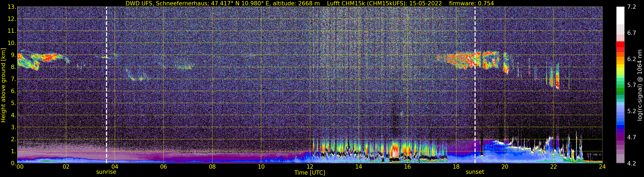Click the time axis tick label 16
644x177 pixels.
(x=407, y=167)
